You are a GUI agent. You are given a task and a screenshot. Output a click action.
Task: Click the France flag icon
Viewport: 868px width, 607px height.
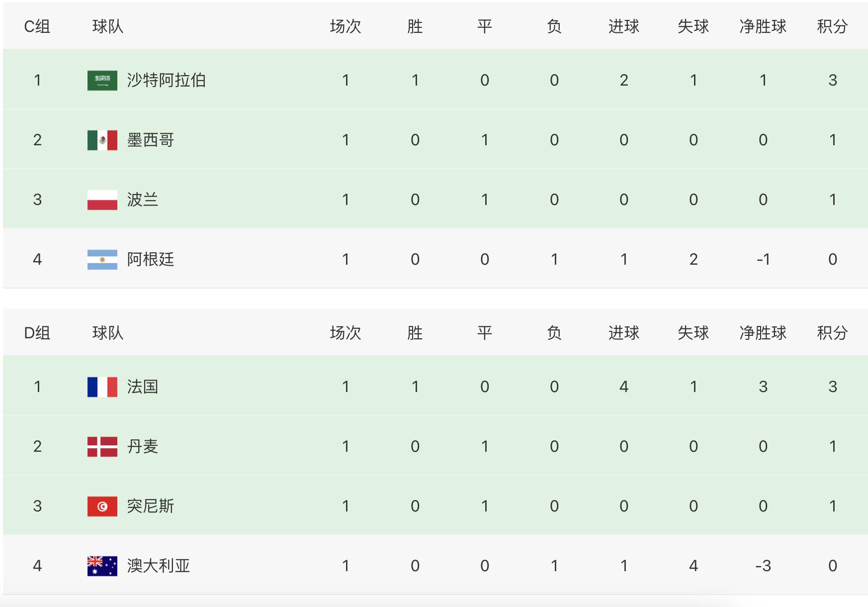[102, 387]
